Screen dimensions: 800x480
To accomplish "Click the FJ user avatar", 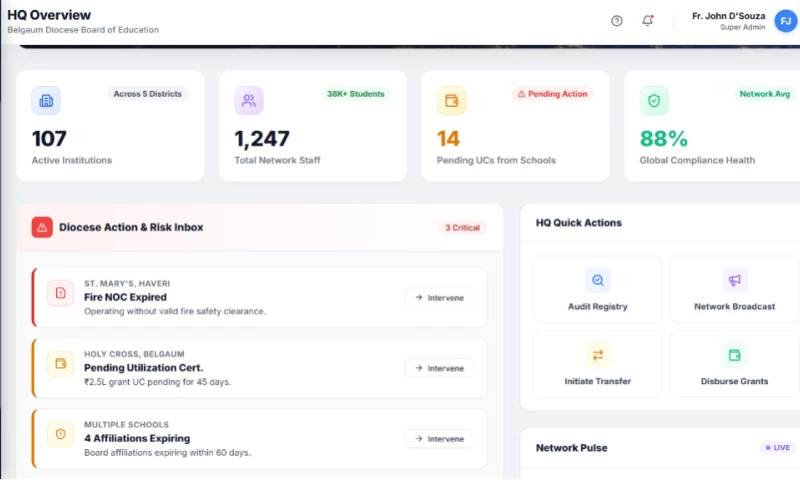I will click(785, 21).
